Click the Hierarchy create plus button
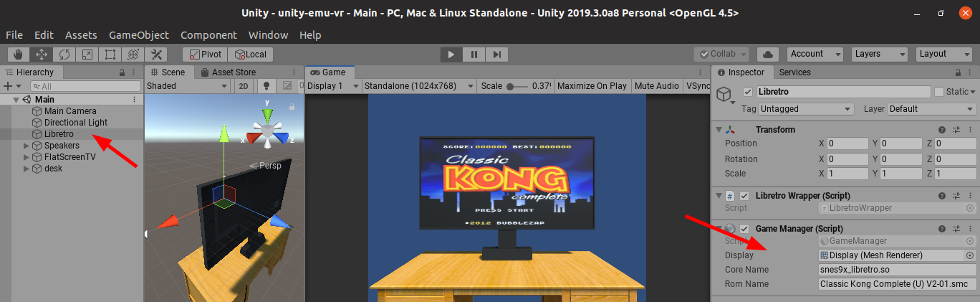The width and height of the screenshot is (980, 302). coord(9,86)
